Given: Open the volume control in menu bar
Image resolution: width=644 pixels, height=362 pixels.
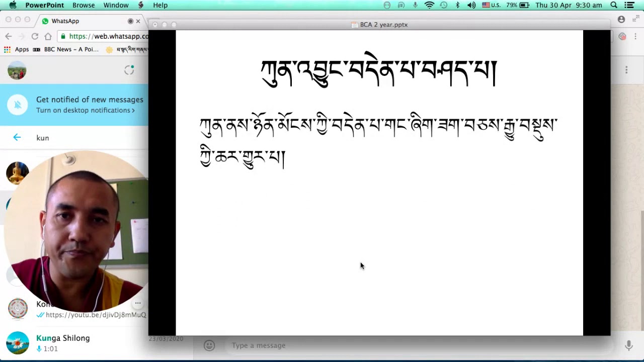Looking at the screenshot, I should (471, 5).
